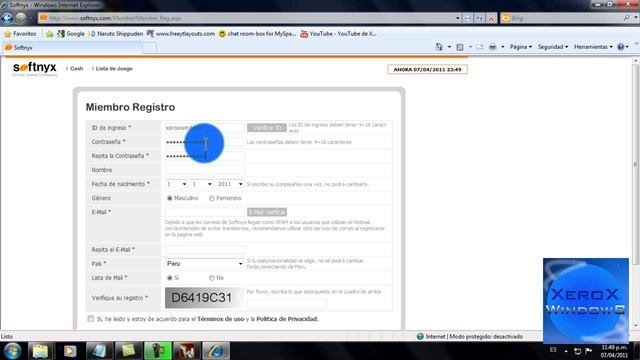The height and width of the screenshot is (360, 640).
Task: Open the birth month dropdown
Action: [202, 184]
